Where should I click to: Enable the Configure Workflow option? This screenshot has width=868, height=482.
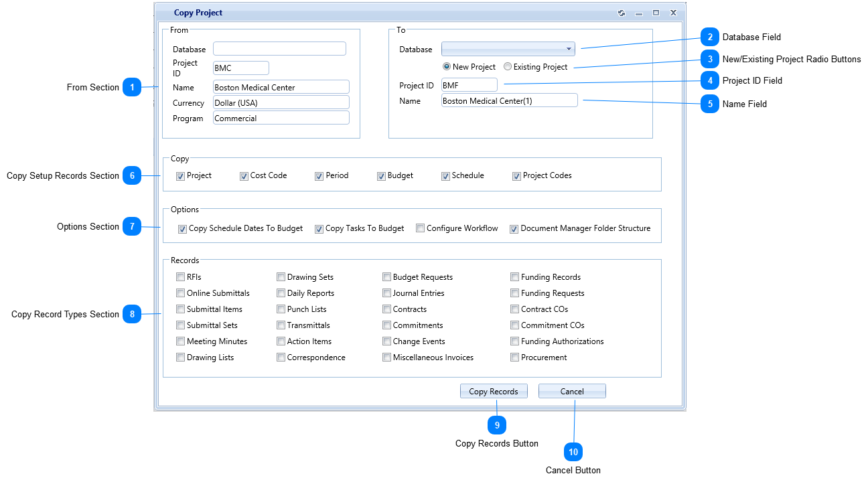pos(421,228)
